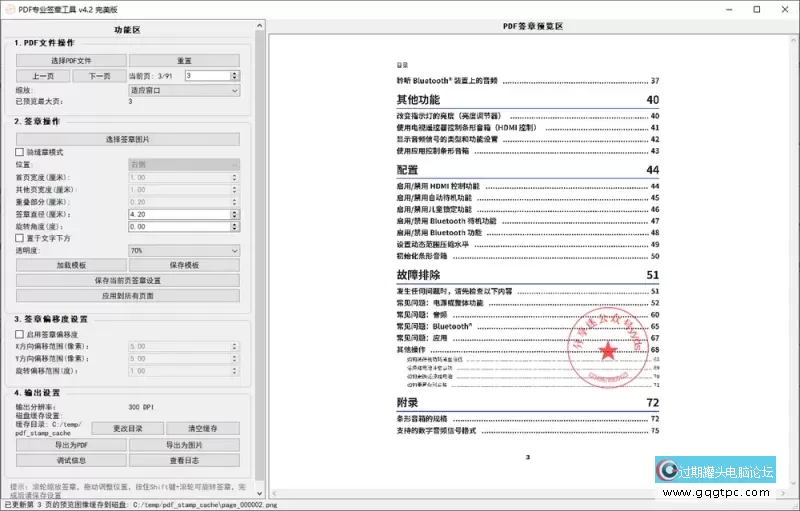This screenshot has height=511, width=800.
Task: Open the 位置 右侧 dropdown
Action: pyautogui.click(x=184, y=165)
